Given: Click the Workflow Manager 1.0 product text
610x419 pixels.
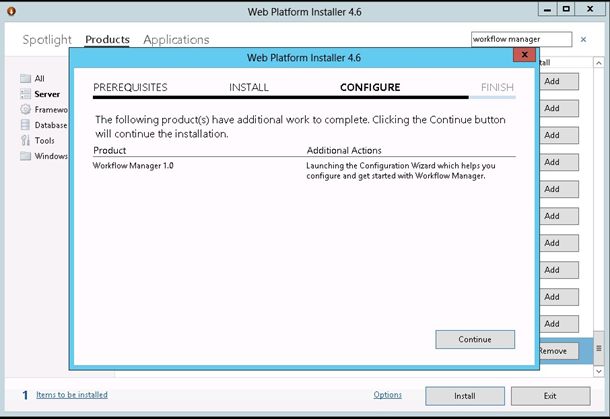Looking at the screenshot, I should click(133, 166).
